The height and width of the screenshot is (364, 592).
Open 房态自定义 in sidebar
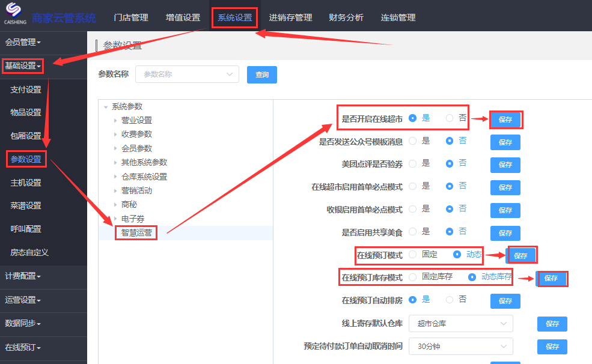29,252
